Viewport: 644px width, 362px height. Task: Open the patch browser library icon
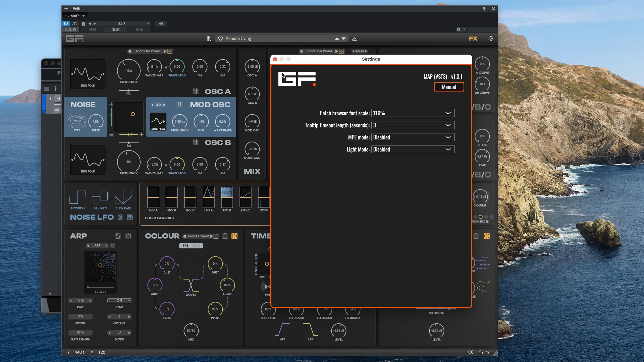(209, 39)
